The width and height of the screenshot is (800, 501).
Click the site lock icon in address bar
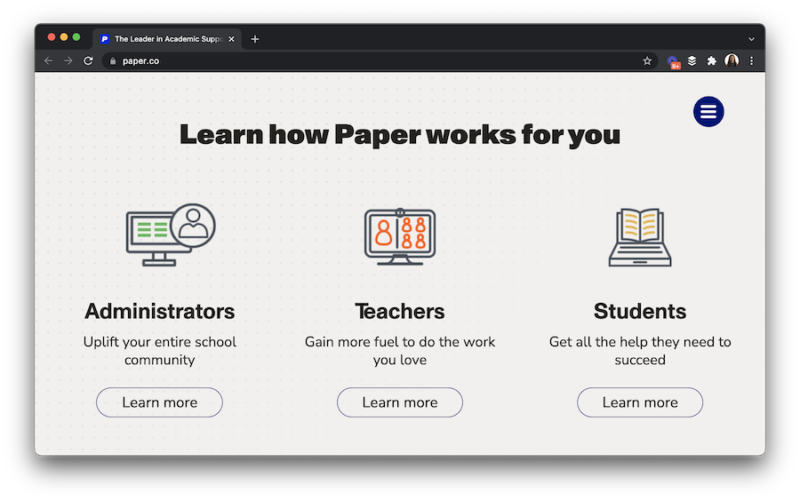pos(113,61)
